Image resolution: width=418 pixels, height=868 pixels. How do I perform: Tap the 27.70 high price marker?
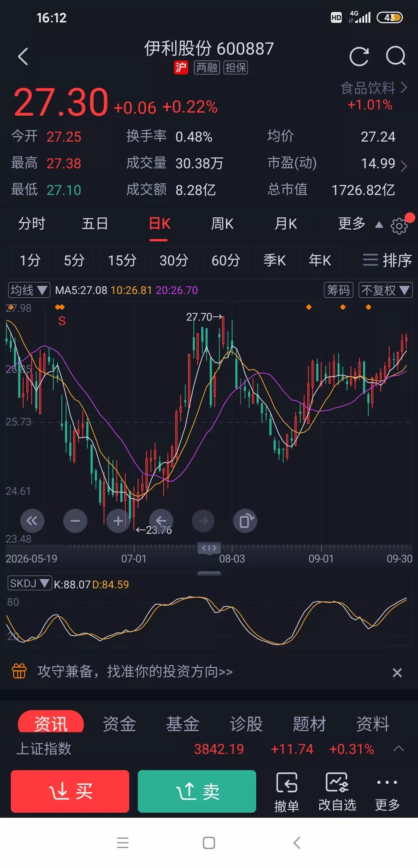[x=204, y=317]
